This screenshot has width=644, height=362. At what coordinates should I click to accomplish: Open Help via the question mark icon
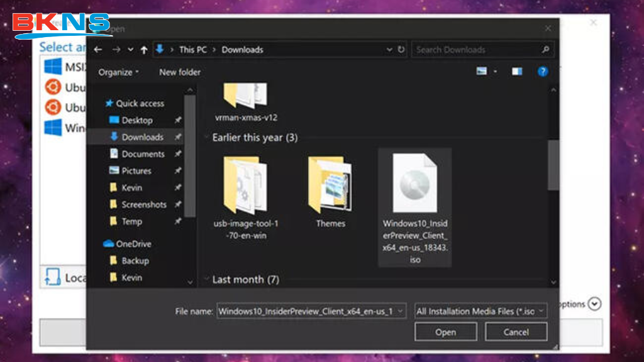point(542,71)
